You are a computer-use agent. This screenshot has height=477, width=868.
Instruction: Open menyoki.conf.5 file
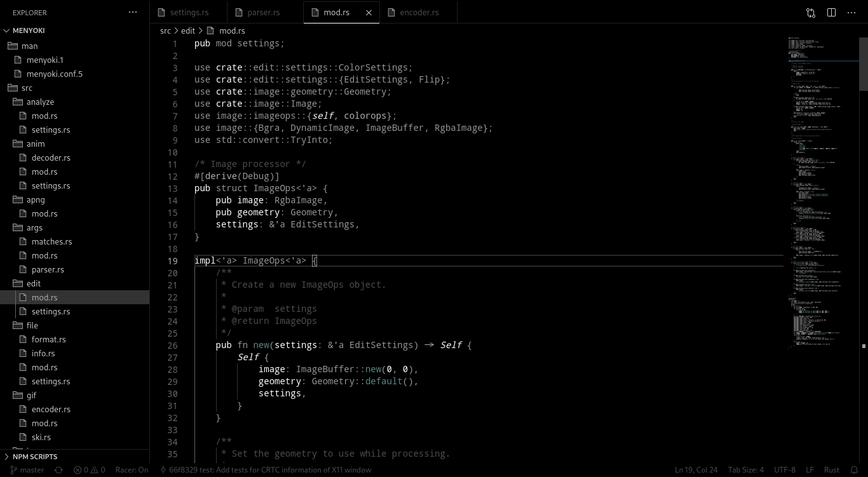coord(74,74)
